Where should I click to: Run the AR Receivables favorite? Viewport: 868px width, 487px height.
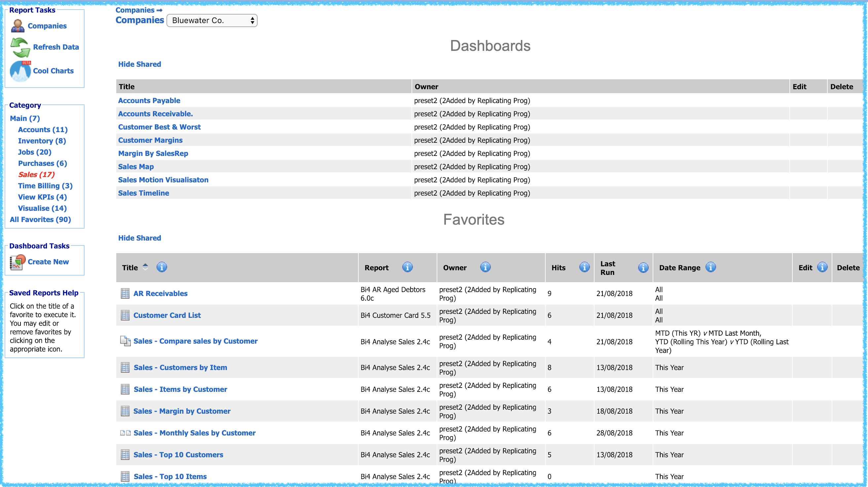coord(161,293)
